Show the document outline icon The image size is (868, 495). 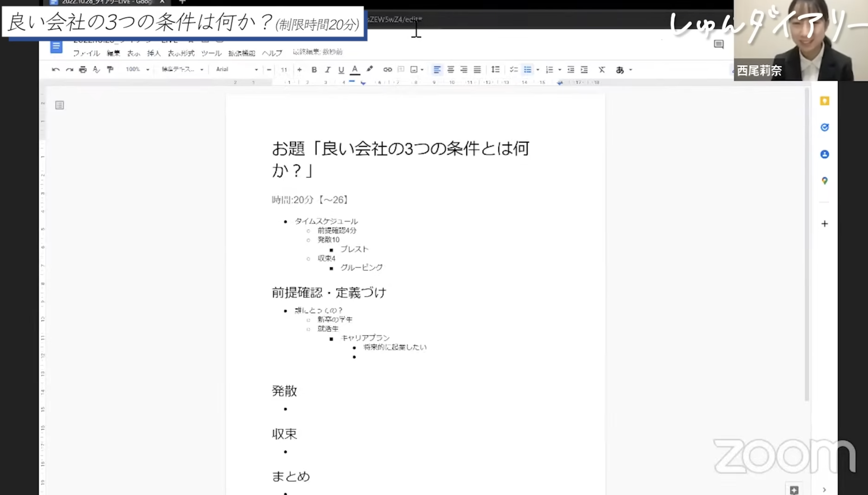[x=60, y=105]
